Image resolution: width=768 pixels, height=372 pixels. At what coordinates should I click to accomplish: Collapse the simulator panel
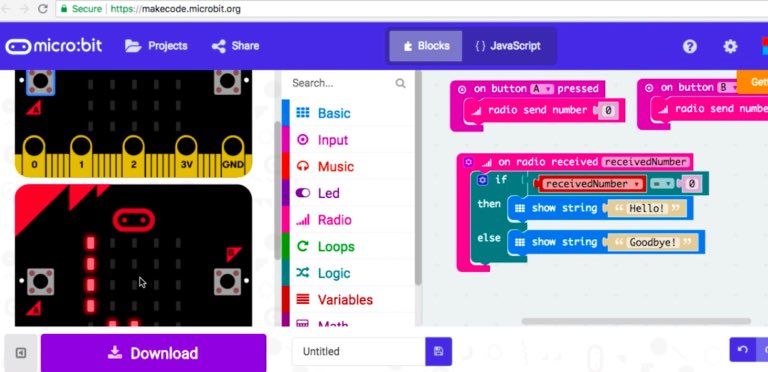tap(21, 353)
